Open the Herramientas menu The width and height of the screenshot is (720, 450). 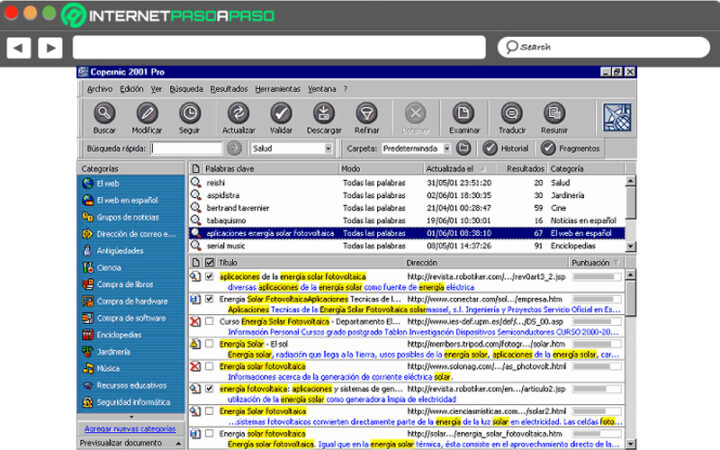tap(277, 89)
